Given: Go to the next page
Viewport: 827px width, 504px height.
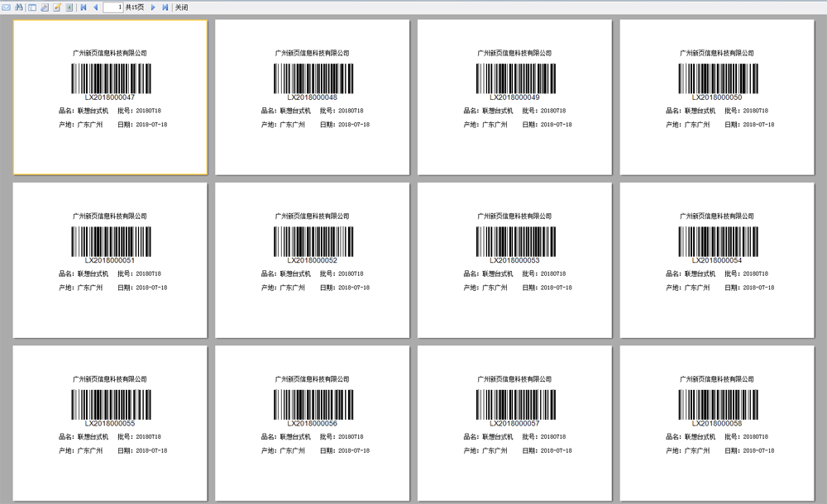Looking at the screenshot, I should click(153, 7).
